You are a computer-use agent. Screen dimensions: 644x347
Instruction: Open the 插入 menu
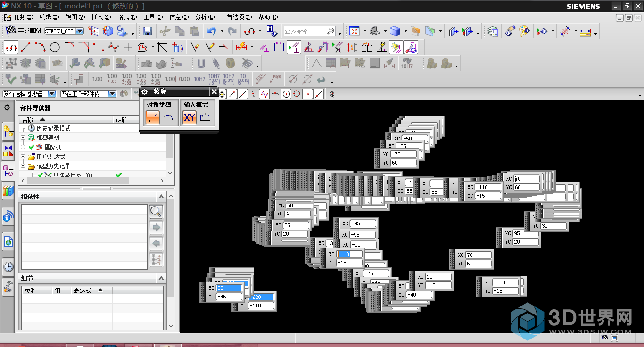click(101, 17)
